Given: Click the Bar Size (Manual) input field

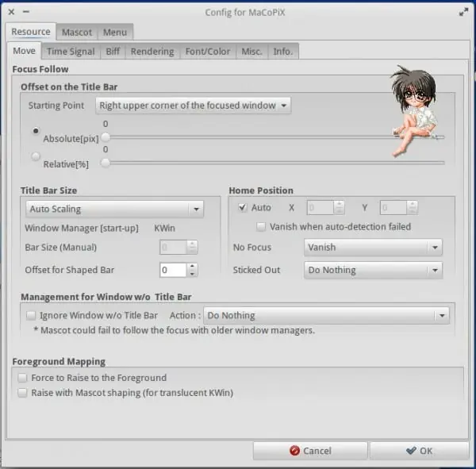Looking at the screenshot, I should coord(173,248).
